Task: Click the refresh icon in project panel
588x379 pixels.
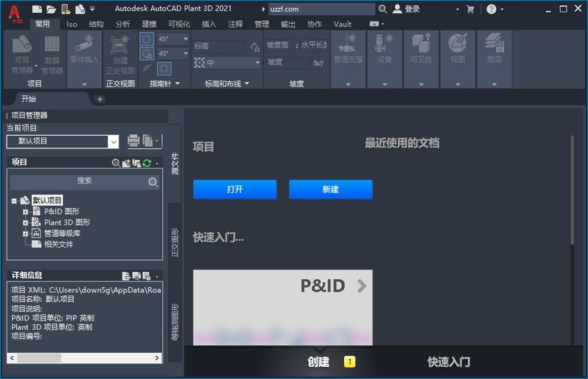Action: pyautogui.click(x=147, y=163)
